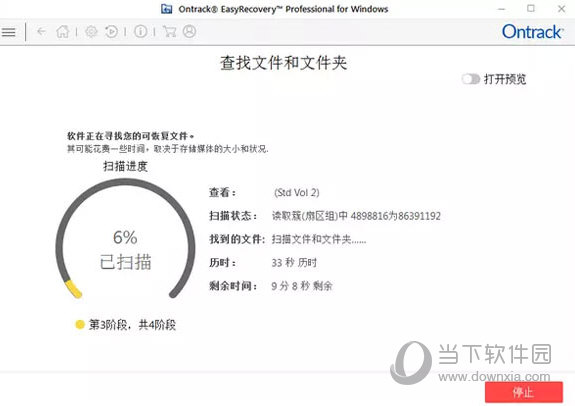Click the 扫描文件和文件夹 found files text

[319, 239]
